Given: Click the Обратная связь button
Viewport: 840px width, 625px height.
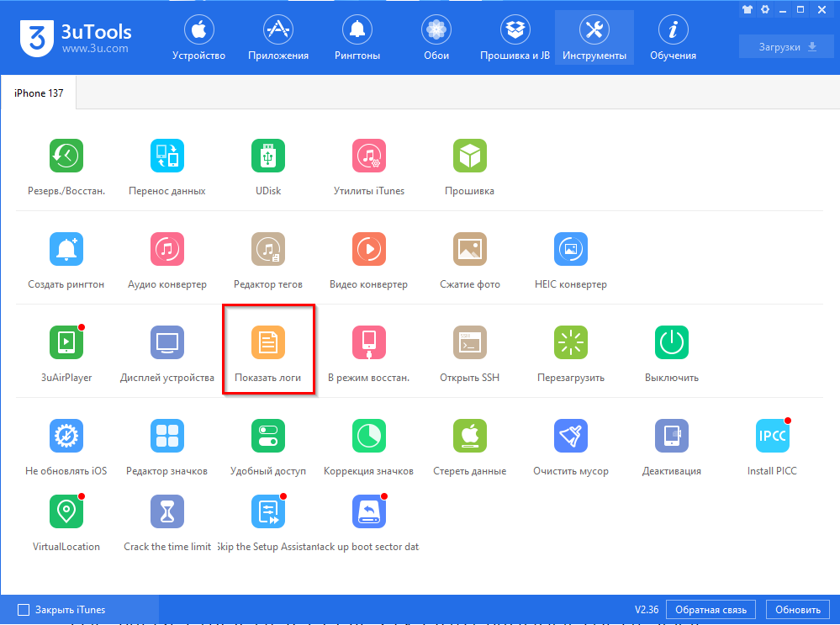Looking at the screenshot, I should click(x=711, y=610).
